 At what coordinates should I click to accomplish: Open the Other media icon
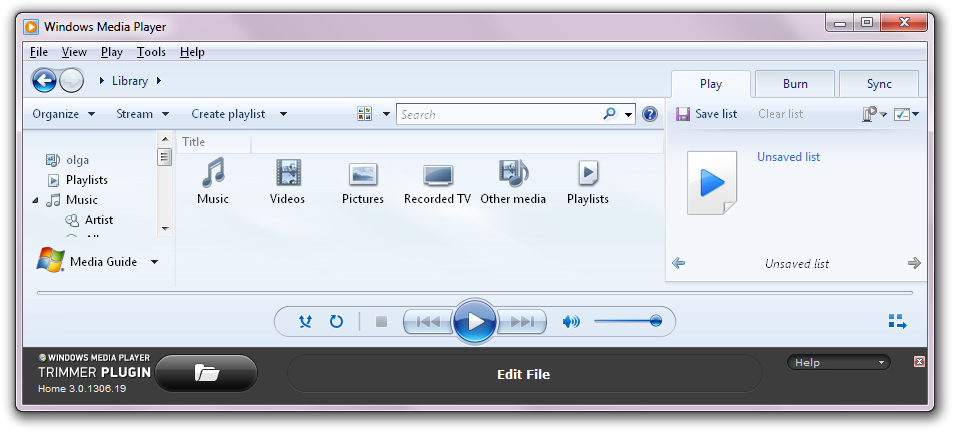(513, 172)
